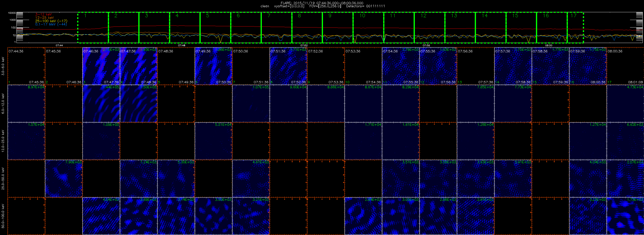The width and height of the screenshot is (644, 235).
Task: Open the image panel peaking at 1.57E+04
Action: click(26, 141)
